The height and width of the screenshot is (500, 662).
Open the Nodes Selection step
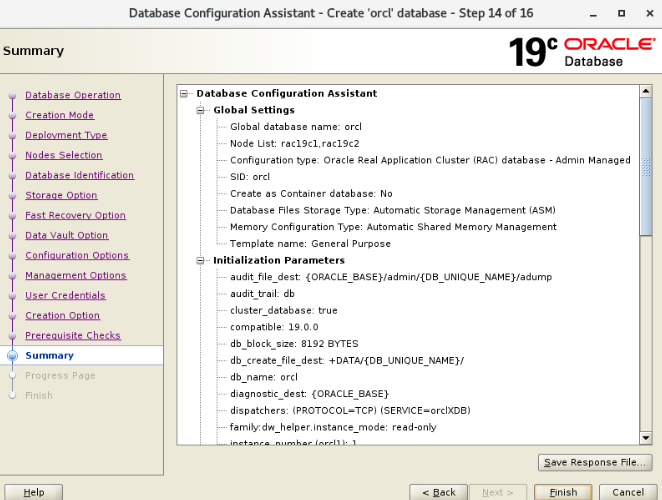(63, 155)
